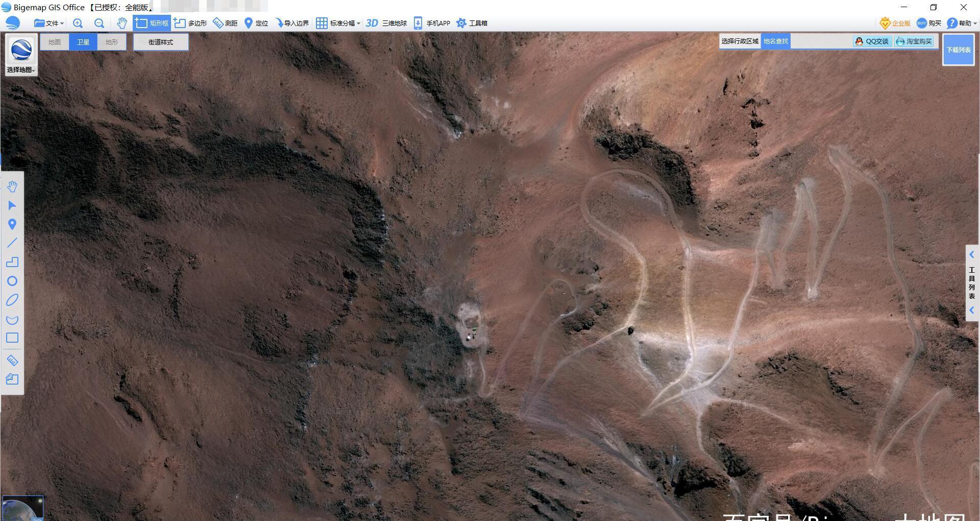This screenshot has width=980, height=521.
Task: Click the 街道样式 button
Action: point(161,42)
